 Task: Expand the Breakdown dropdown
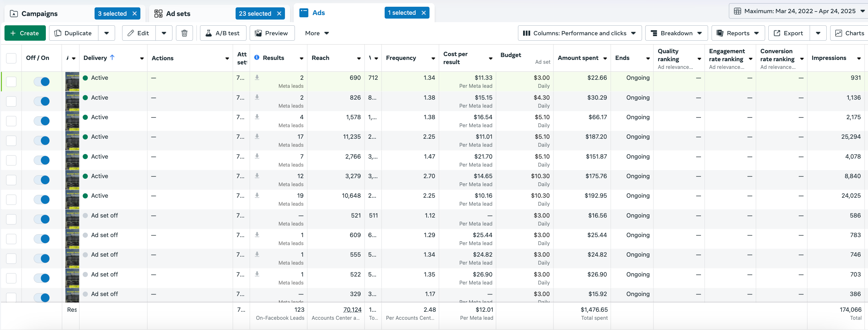pos(676,33)
